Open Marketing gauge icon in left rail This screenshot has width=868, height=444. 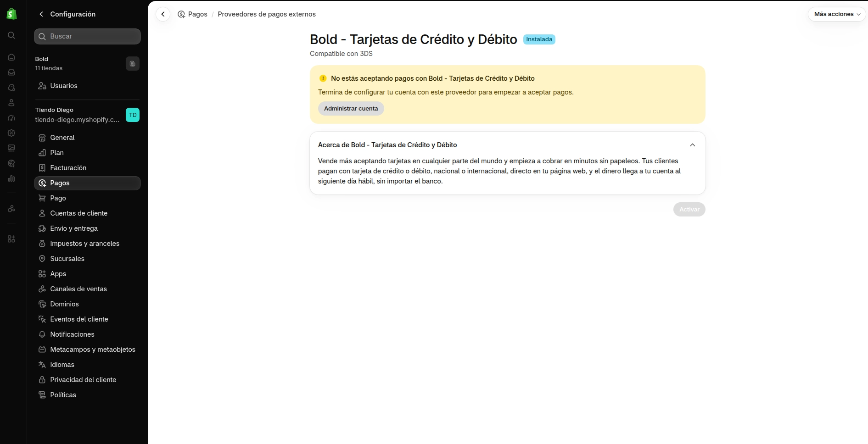(11, 118)
